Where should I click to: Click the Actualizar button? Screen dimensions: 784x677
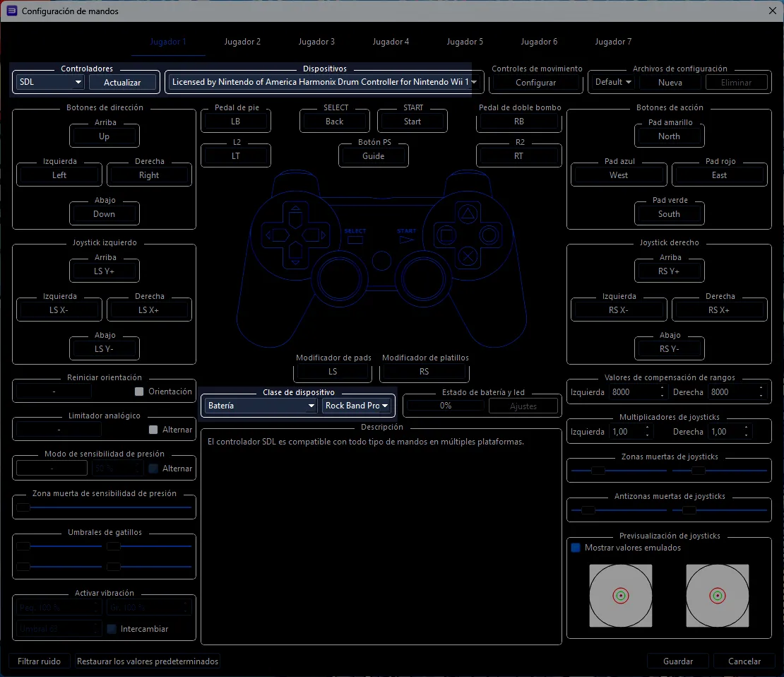tap(122, 83)
